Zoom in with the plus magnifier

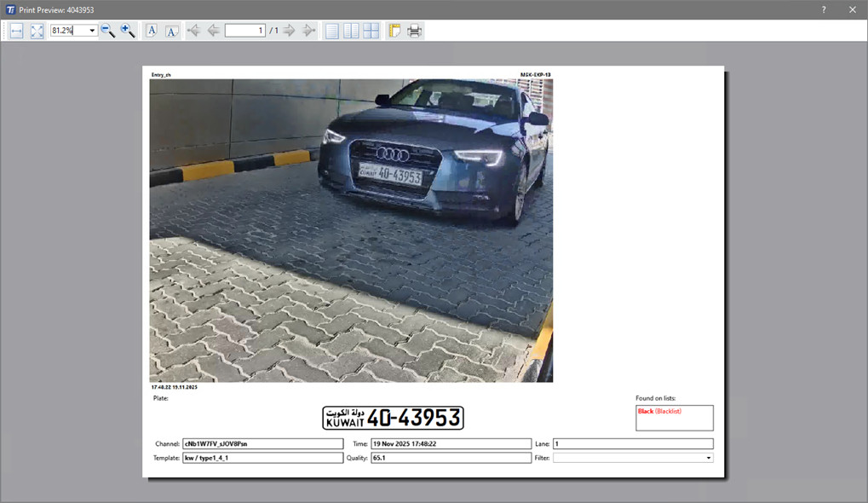pyautogui.click(x=128, y=31)
